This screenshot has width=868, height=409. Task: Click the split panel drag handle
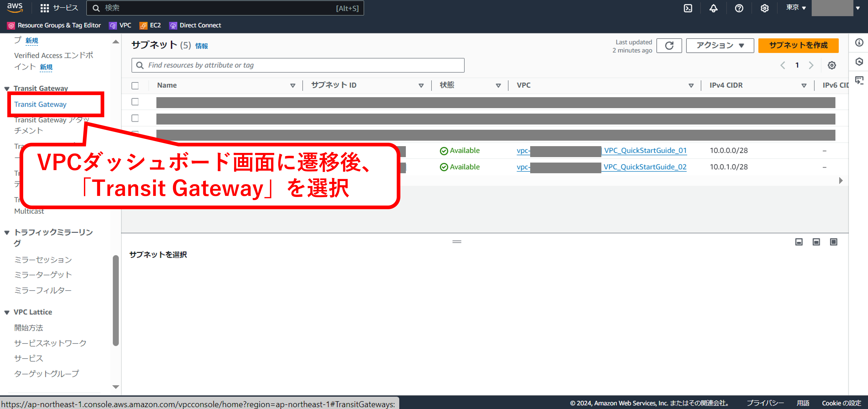tap(457, 242)
